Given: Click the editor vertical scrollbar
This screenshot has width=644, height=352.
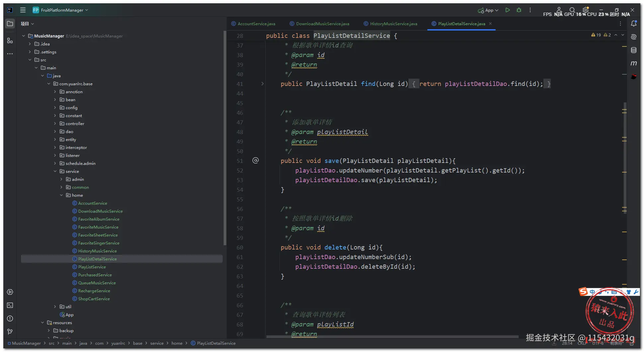Looking at the screenshot, I should [625, 158].
